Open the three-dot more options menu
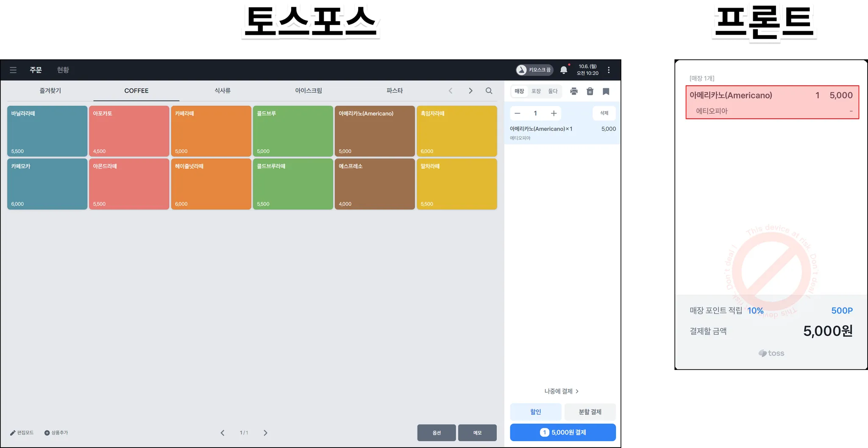The width and height of the screenshot is (868, 448). click(x=609, y=70)
